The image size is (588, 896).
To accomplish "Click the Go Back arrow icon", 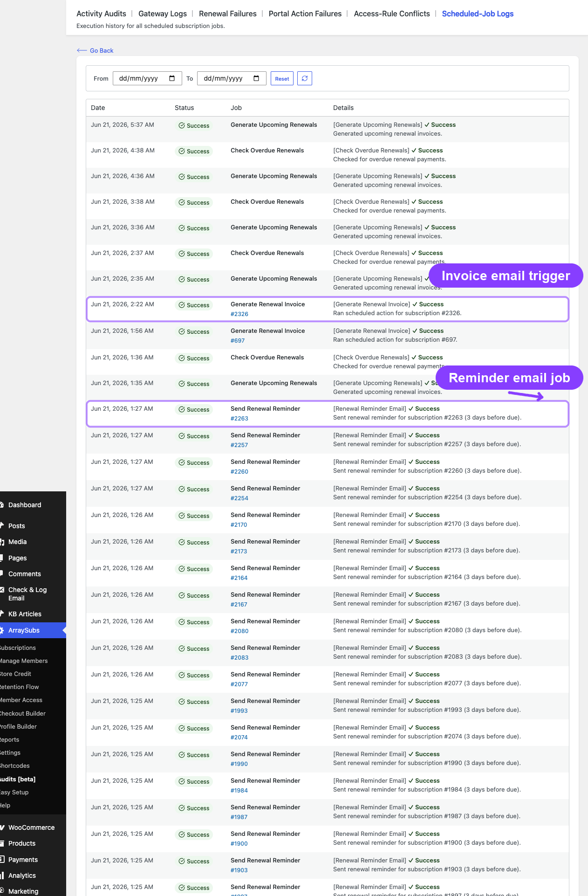I will click(82, 50).
